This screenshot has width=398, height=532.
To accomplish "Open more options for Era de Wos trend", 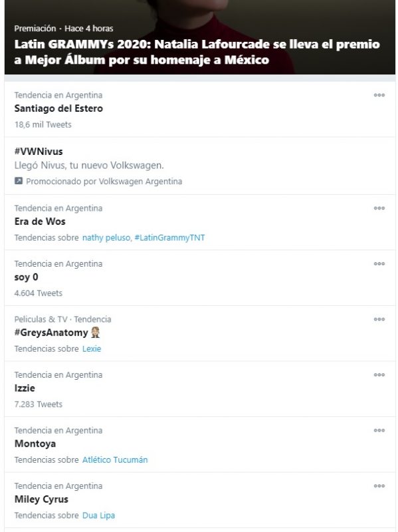I will click(x=379, y=208).
